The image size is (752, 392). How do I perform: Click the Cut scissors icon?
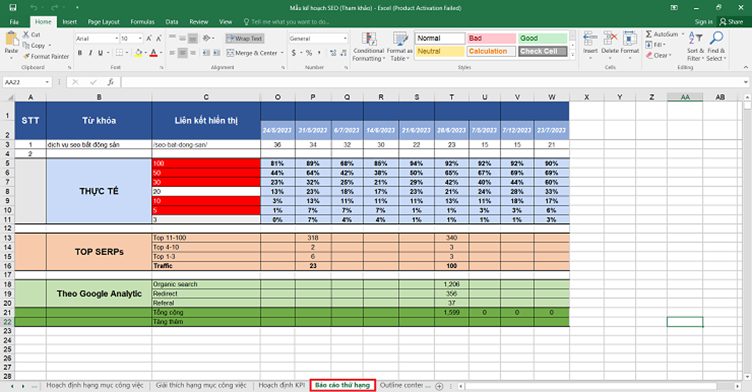tap(26, 35)
